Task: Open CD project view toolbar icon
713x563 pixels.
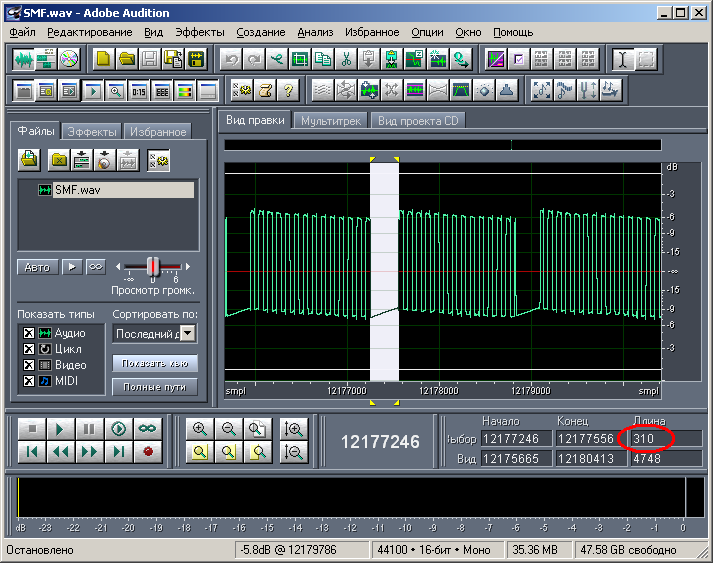Action: point(69,59)
